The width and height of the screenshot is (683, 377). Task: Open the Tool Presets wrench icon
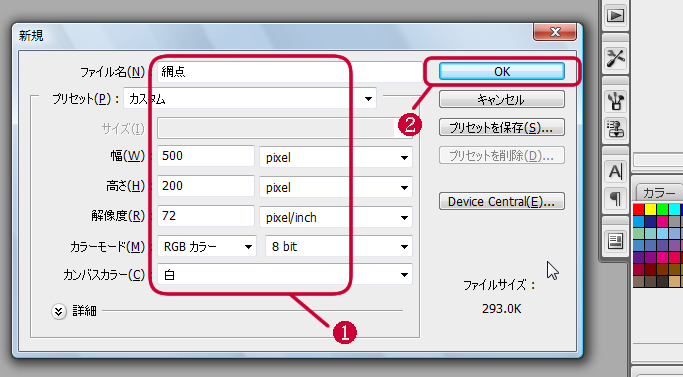[x=615, y=58]
